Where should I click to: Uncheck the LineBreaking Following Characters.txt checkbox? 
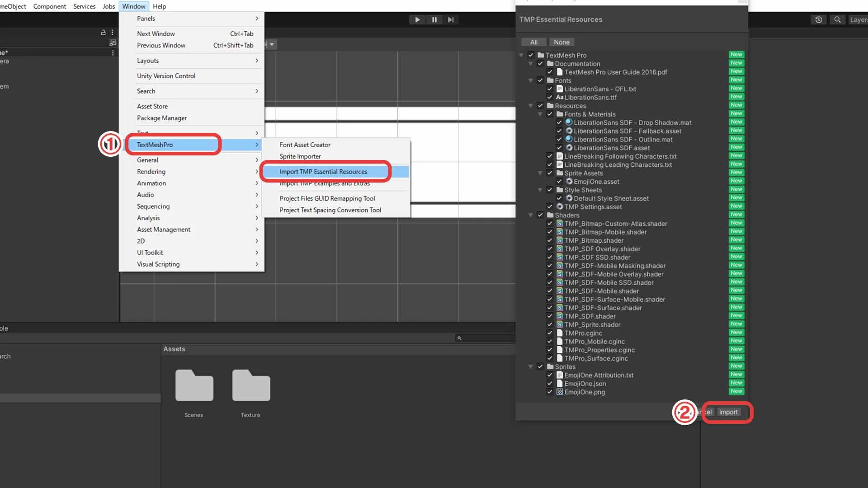tap(550, 156)
